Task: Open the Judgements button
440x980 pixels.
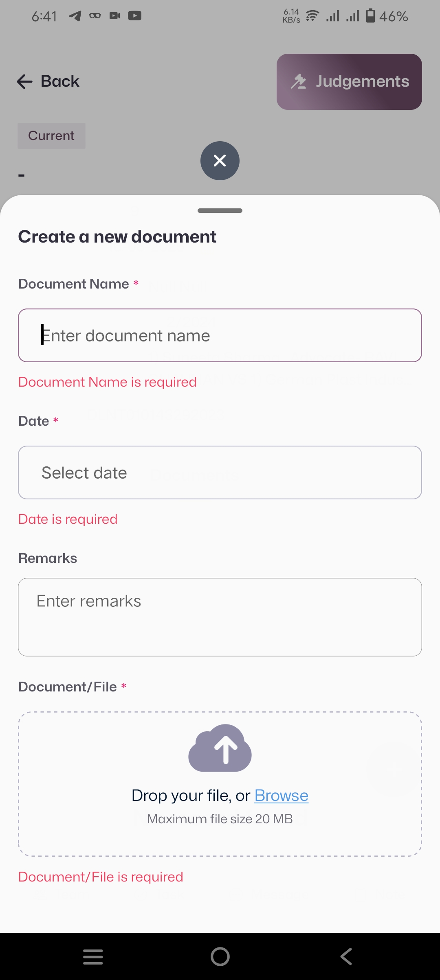Action: click(349, 82)
